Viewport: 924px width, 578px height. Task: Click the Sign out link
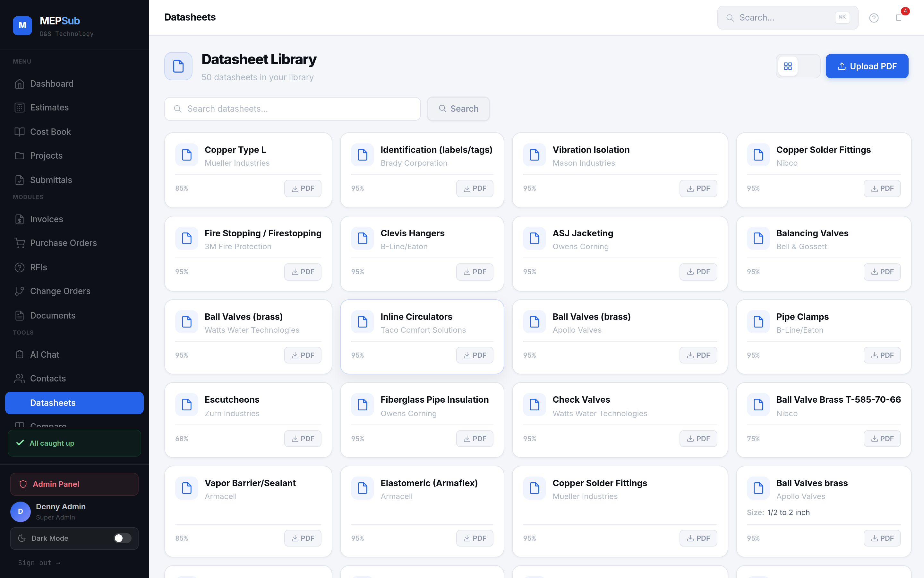tap(39, 563)
